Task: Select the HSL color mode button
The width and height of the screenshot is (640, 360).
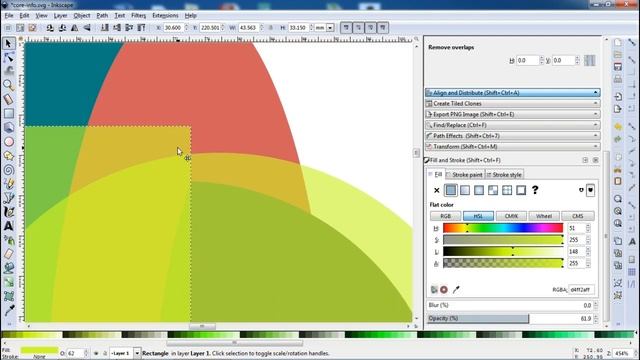Action: 478,216
